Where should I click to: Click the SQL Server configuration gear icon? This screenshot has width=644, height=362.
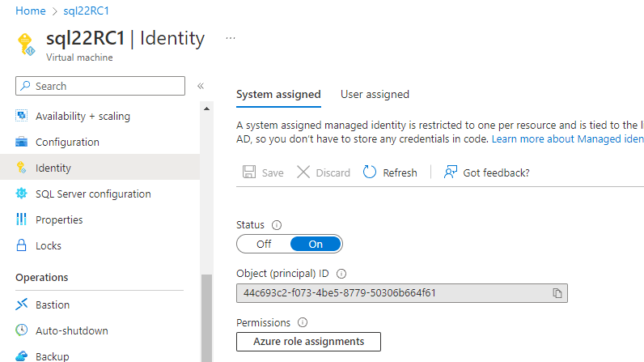point(21,193)
